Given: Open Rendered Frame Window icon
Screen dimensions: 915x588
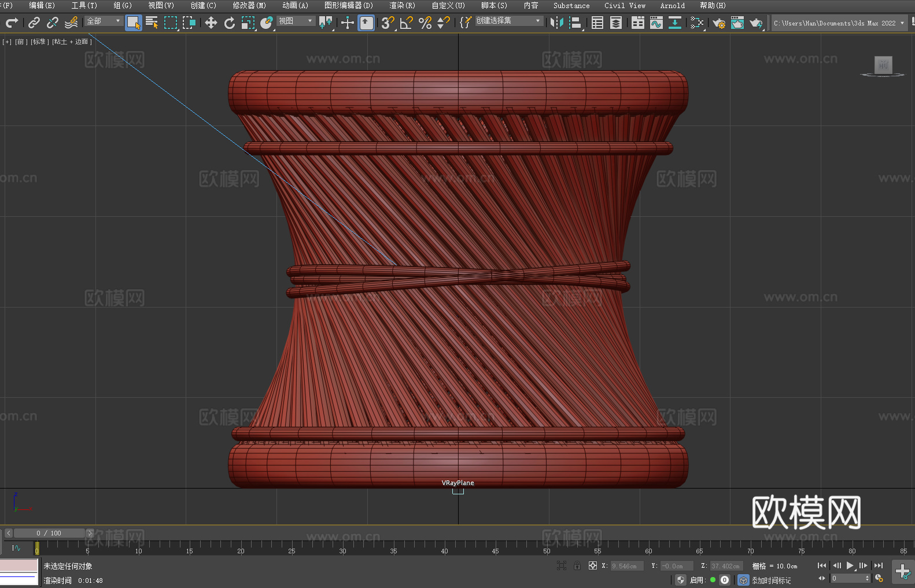Looking at the screenshot, I should click(x=737, y=23).
